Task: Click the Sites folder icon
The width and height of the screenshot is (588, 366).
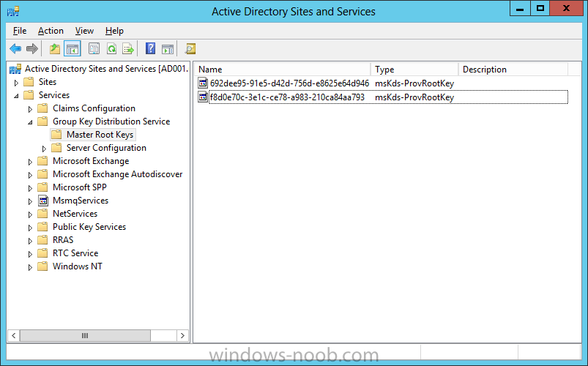Action: tap(29, 82)
